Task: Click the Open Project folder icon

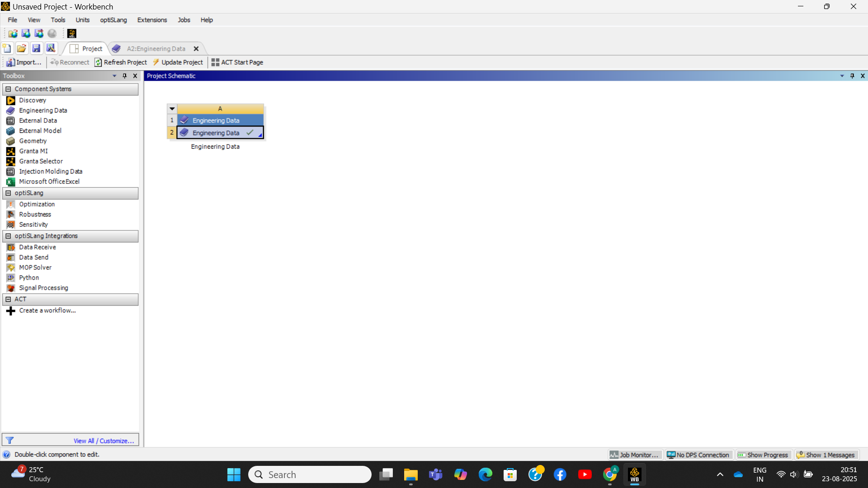Action: (x=21, y=48)
